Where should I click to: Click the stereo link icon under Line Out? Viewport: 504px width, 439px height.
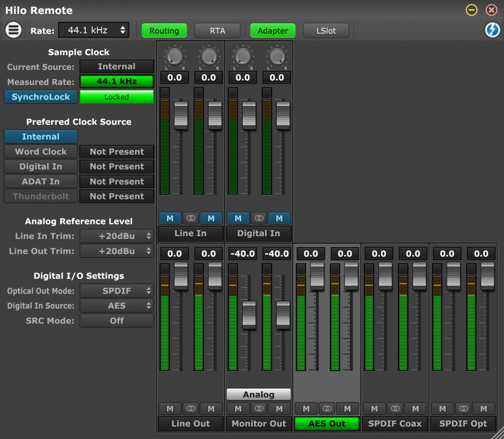[x=190, y=408]
